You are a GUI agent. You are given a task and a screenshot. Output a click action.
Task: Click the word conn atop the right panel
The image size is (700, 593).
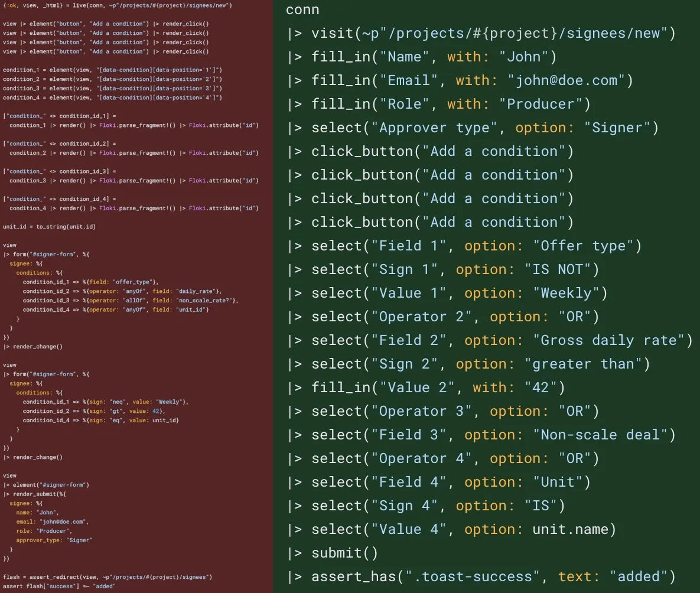pos(302,10)
